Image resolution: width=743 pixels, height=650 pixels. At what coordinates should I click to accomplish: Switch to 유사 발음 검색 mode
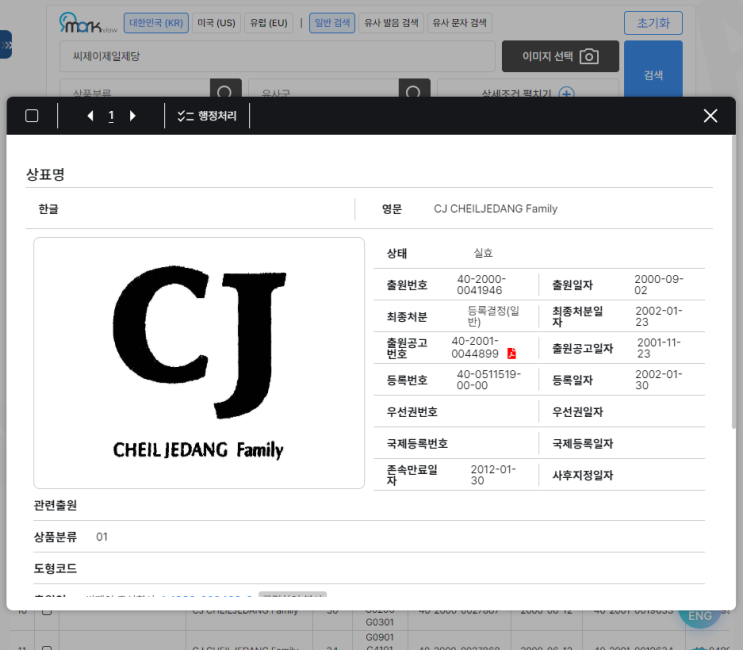coord(391,23)
